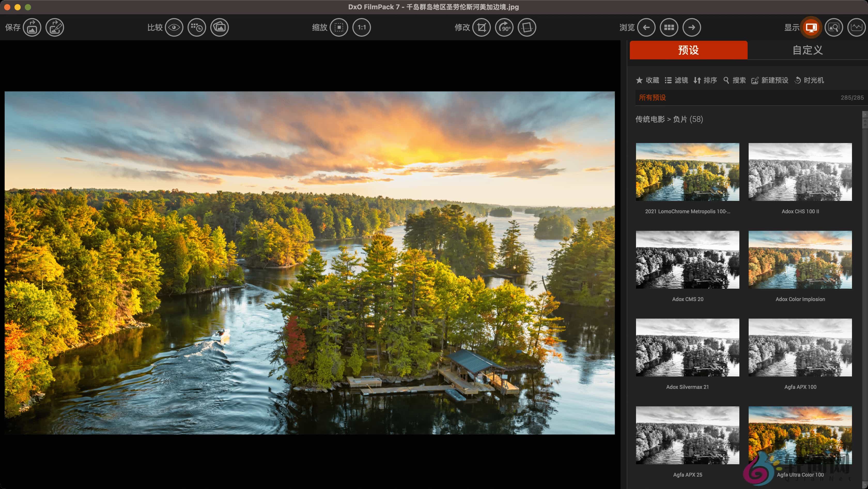Toggle the presets panel display button
868x489 pixels.
[x=811, y=27]
